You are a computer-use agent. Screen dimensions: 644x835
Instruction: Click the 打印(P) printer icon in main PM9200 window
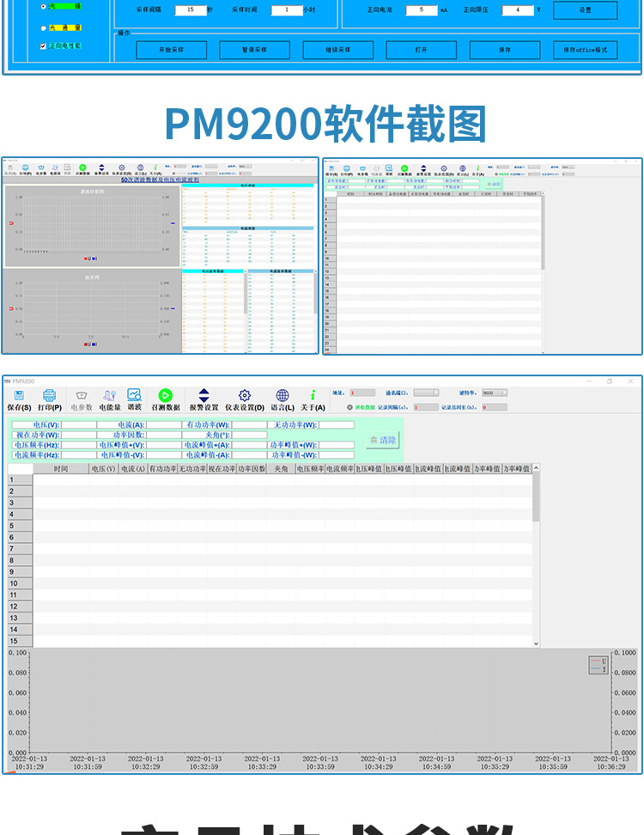click(x=50, y=395)
